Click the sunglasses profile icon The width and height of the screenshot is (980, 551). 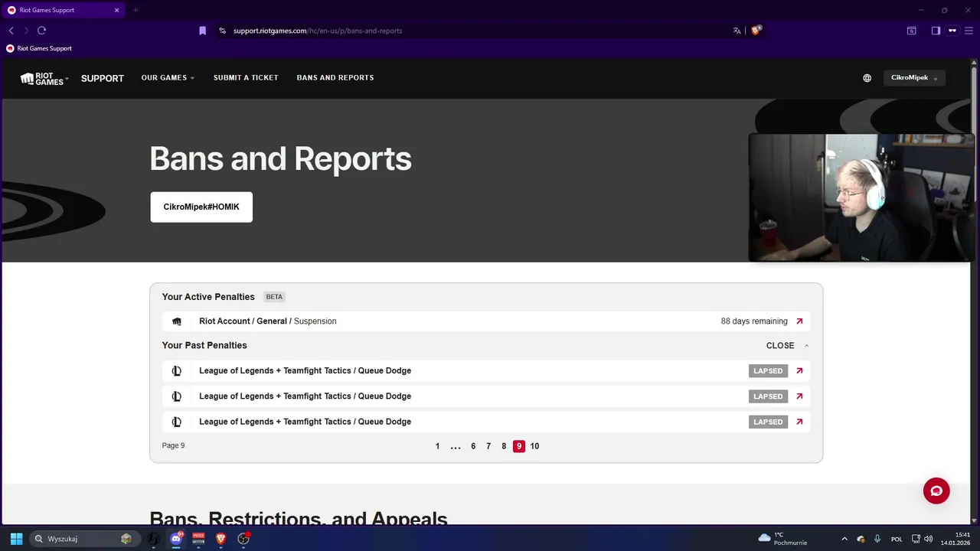click(952, 31)
